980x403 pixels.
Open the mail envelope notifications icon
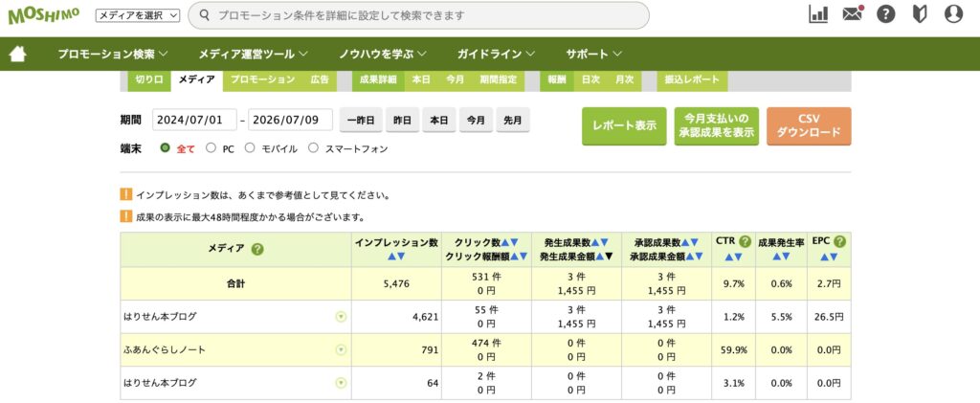point(853,13)
